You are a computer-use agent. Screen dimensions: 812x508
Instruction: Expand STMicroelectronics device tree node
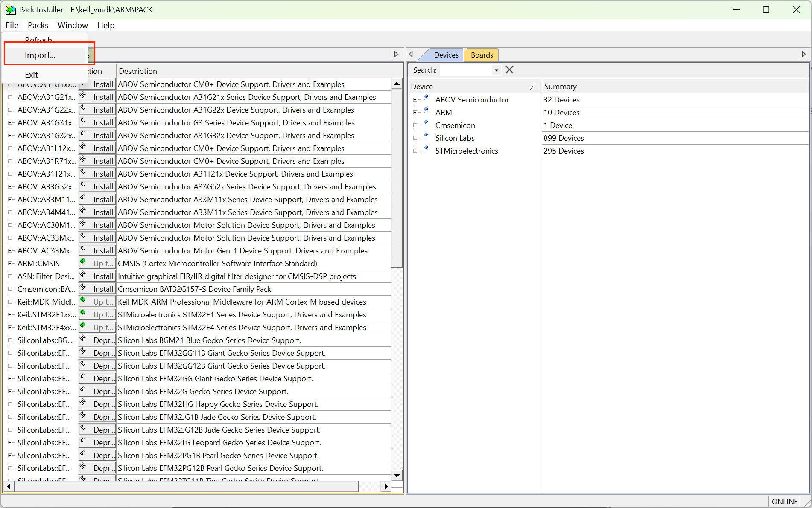click(x=415, y=151)
